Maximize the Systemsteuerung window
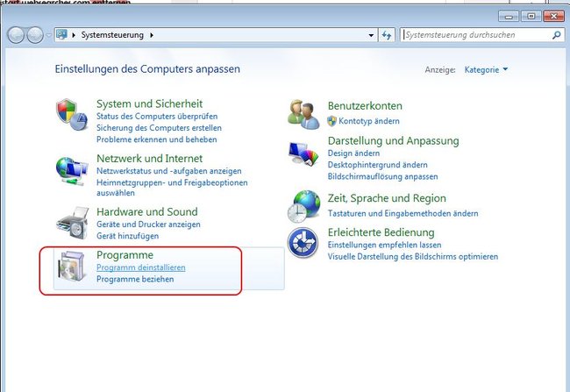 (x=531, y=17)
